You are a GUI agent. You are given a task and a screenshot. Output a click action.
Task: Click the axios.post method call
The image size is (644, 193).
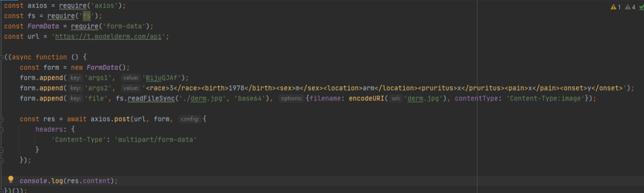coord(110,119)
